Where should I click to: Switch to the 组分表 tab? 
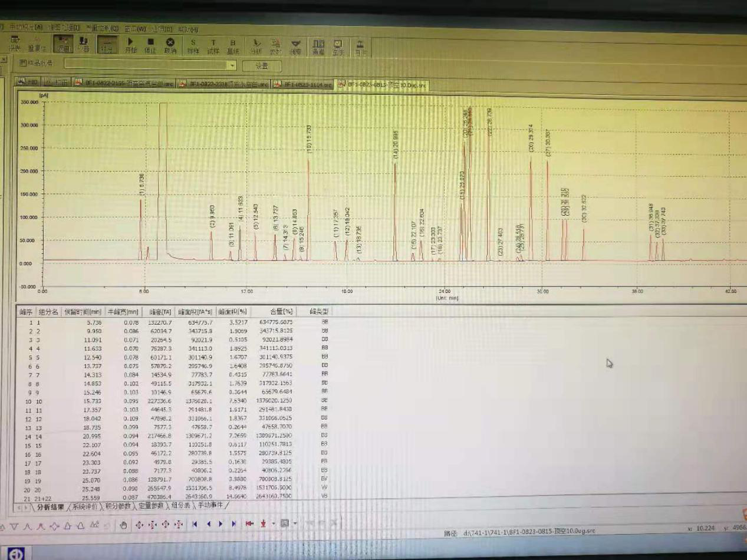[181, 506]
